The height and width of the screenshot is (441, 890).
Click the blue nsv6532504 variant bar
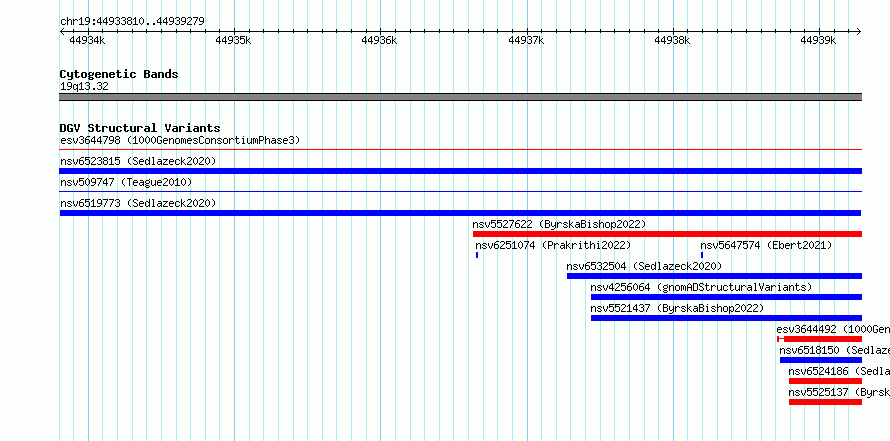coord(715,276)
